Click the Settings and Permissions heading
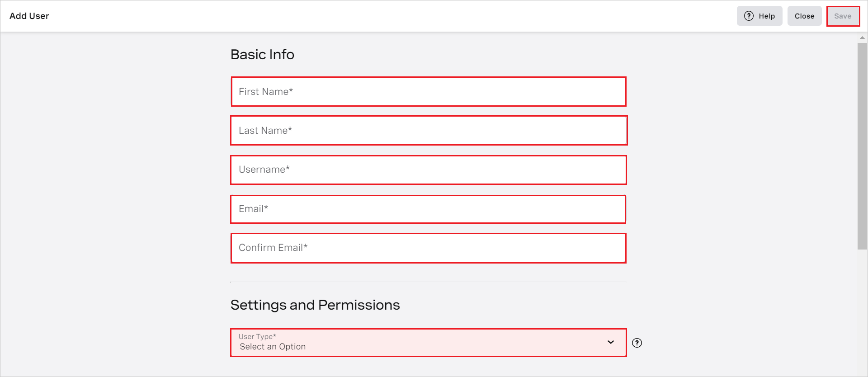This screenshot has height=377, width=868. 315,305
